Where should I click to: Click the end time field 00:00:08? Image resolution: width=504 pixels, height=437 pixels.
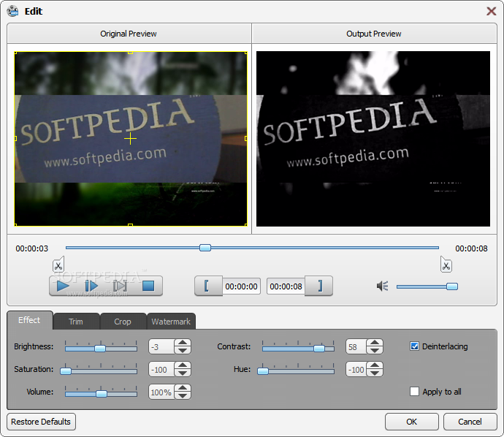pos(286,286)
